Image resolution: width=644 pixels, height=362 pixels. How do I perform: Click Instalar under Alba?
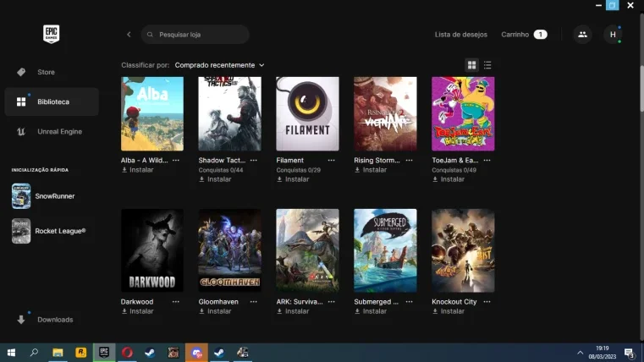click(x=138, y=170)
